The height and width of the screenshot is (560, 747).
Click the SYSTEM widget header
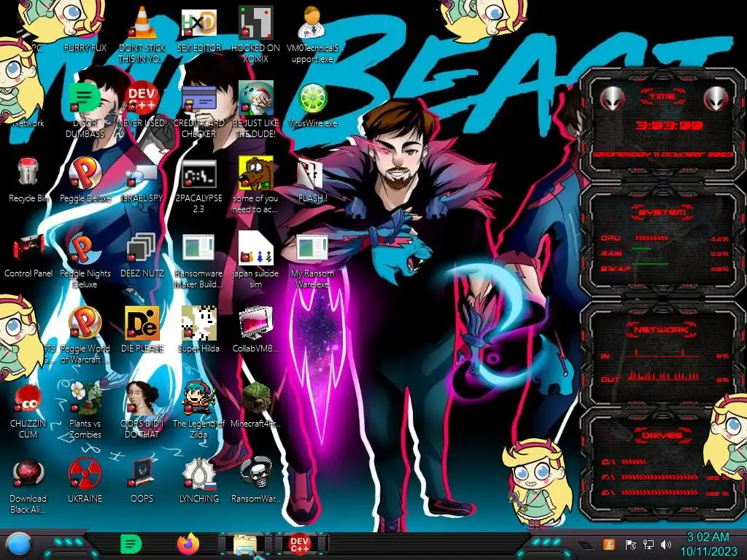point(662,212)
